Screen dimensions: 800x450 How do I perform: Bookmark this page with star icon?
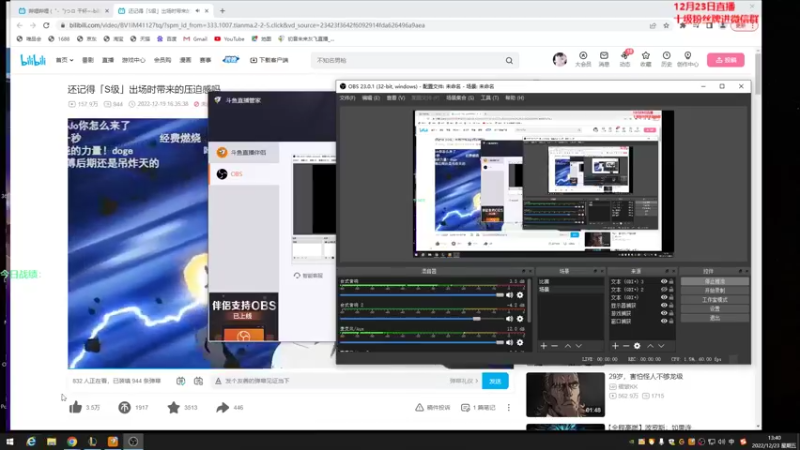pos(666,26)
